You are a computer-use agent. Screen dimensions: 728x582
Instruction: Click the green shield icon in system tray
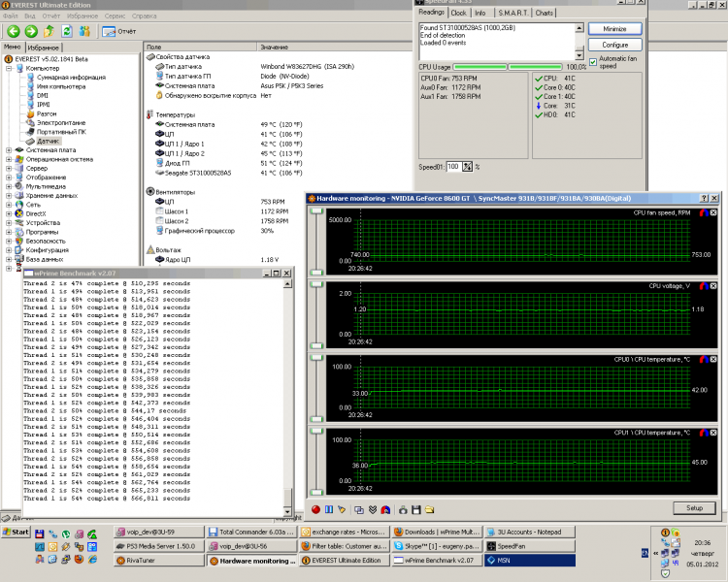click(665, 574)
